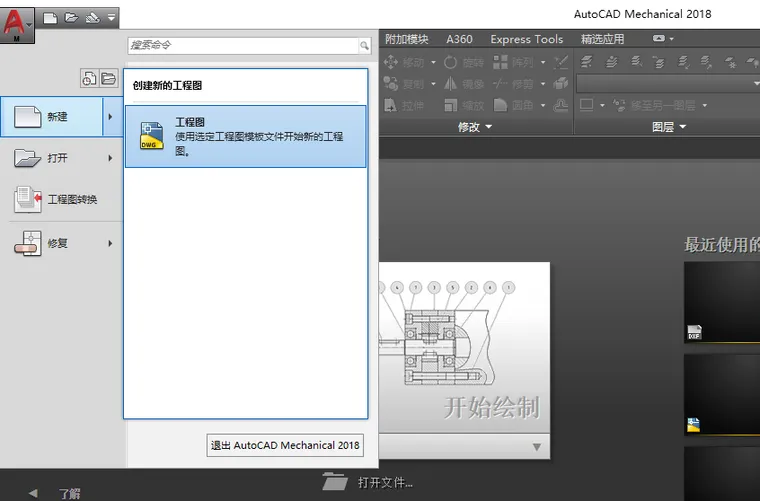Expand the 修改 panel title
The width and height of the screenshot is (760, 501).
(x=475, y=127)
